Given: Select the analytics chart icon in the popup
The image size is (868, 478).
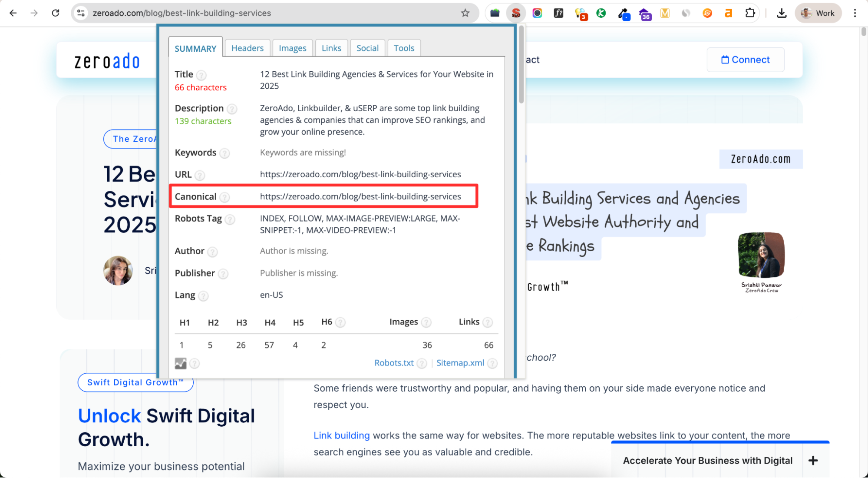Looking at the screenshot, I should pyautogui.click(x=181, y=363).
